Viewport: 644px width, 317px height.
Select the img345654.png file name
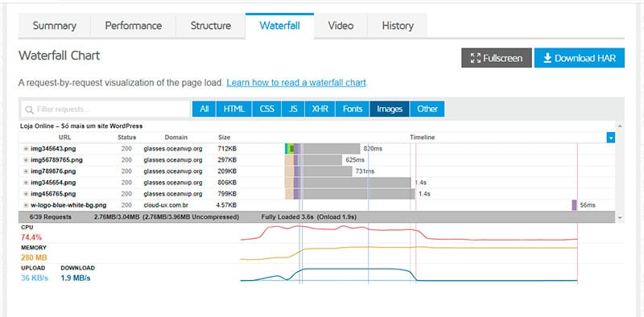pyautogui.click(x=53, y=183)
